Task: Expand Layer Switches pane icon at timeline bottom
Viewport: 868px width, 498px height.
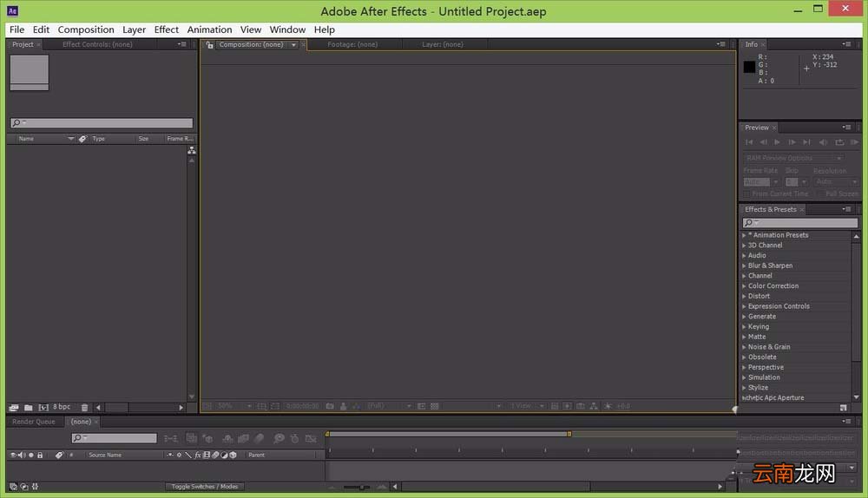Action: (x=13, y=487)
